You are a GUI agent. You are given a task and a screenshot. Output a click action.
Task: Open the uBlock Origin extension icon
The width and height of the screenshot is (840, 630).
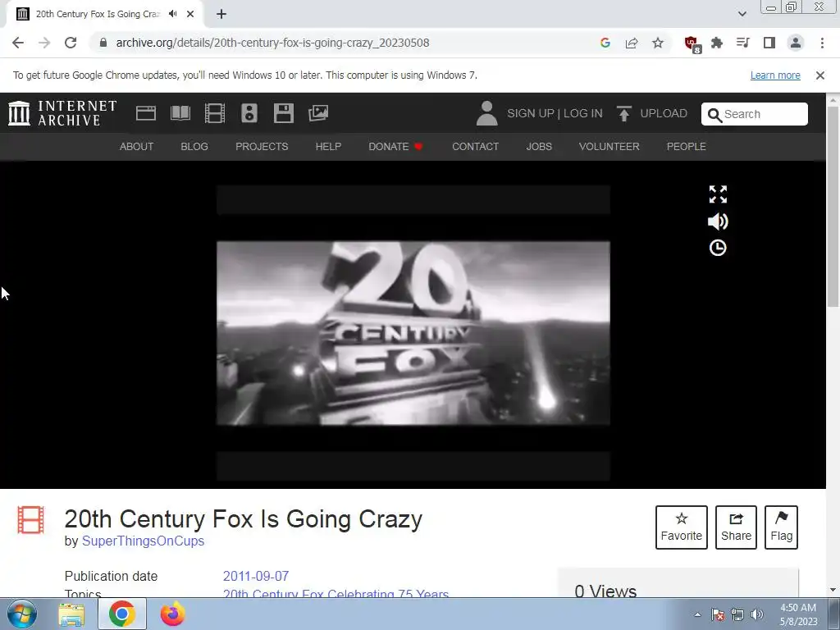692,43
